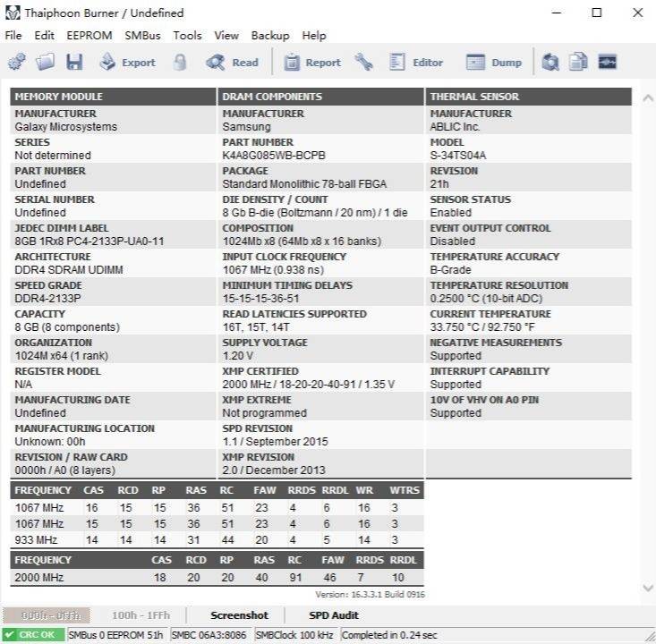Click the gears settings icon in toolbar

pos(17,62)
